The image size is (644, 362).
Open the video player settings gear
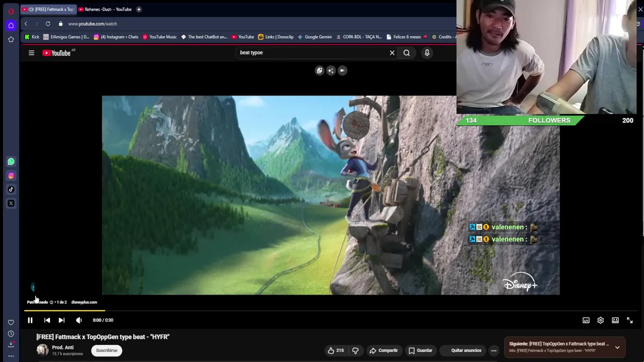point(600,320)
